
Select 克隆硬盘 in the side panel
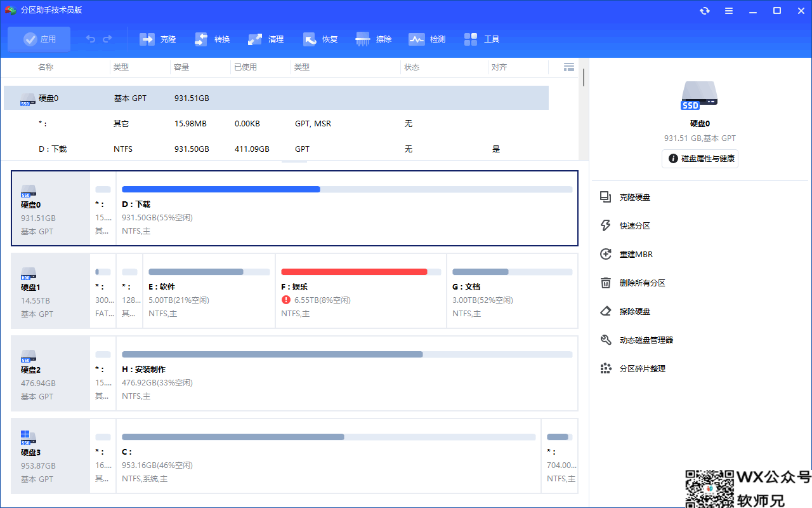634,197
